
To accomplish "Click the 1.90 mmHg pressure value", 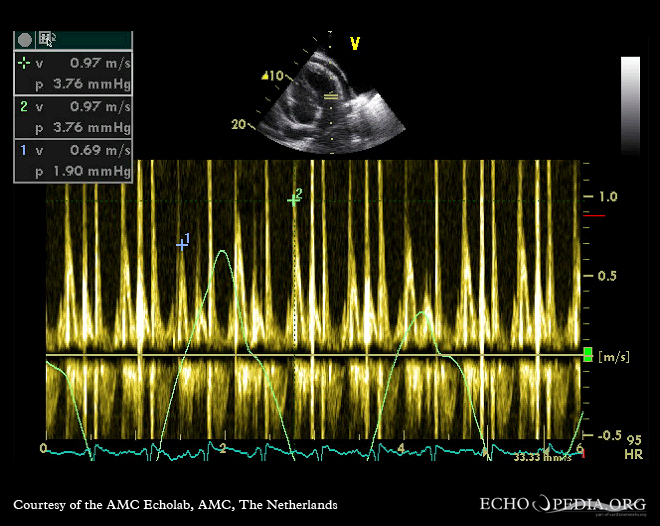I will [94, 172].
